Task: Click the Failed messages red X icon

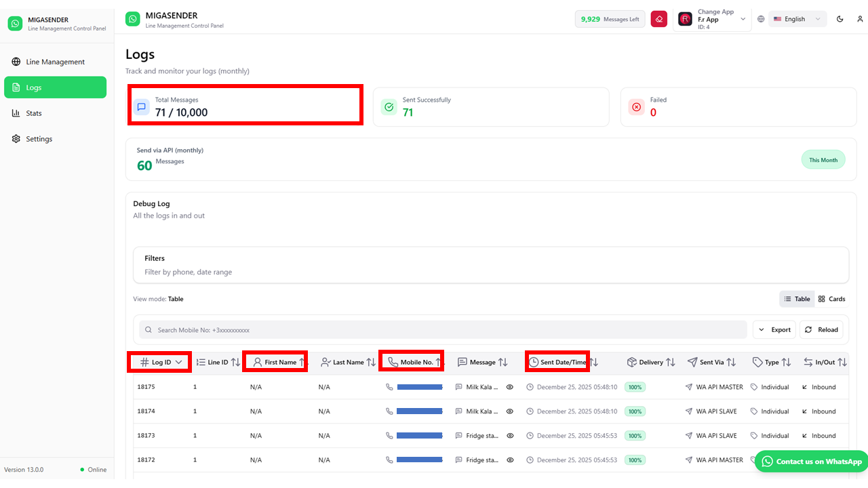Action: [636, 106]
